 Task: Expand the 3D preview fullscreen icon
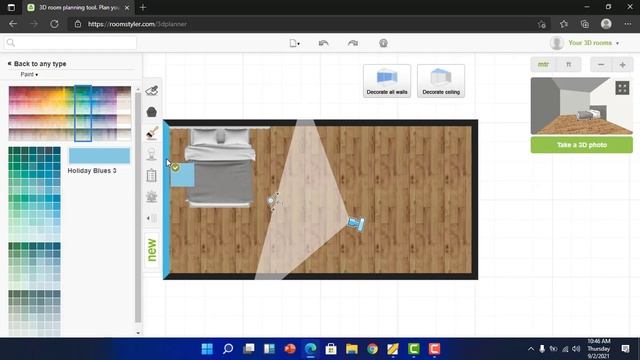tap(622, 88)
